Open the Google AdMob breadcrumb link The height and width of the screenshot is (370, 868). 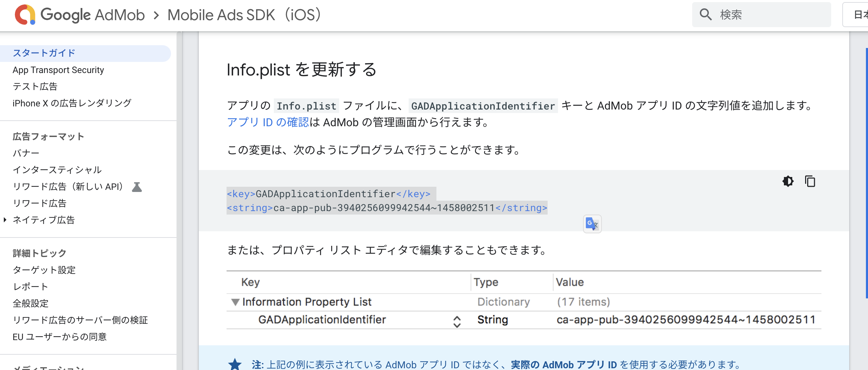point(92,15)
